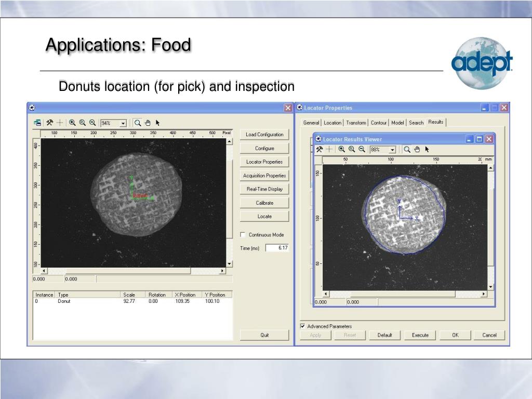Click left image vertical scrollbar up arrow
Viewport: 532px width, 399px height.
click(229, 141)
